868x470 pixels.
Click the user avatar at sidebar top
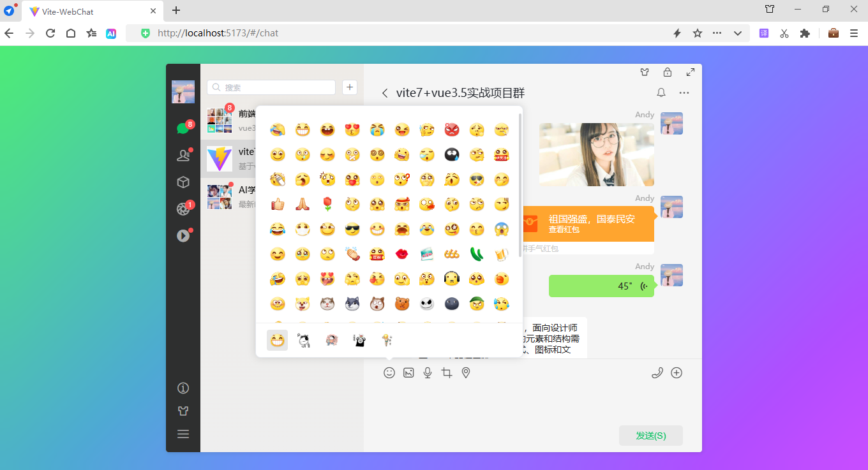pyautogui.click(x=183, y=92)
